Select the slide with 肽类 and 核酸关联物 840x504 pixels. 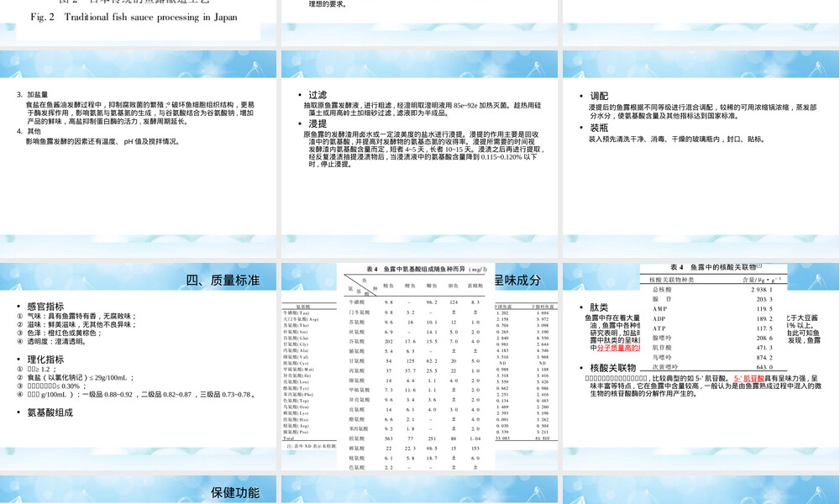701,365
